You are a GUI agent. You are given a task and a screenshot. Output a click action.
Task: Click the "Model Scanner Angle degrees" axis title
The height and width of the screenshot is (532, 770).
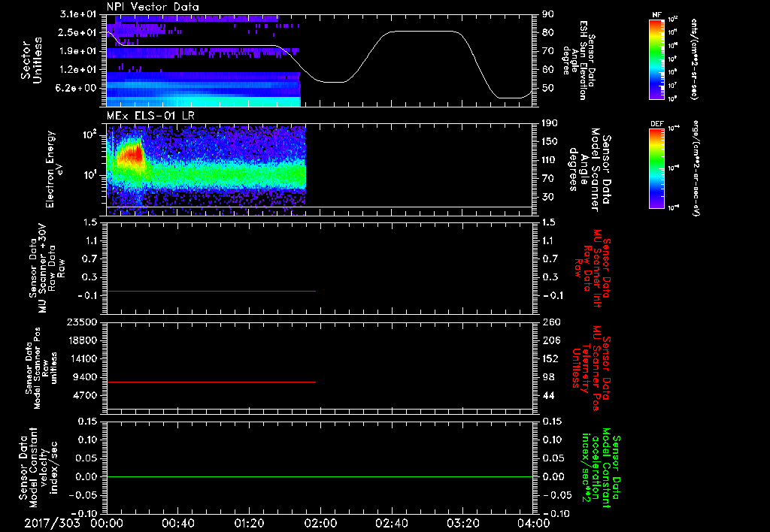pos(590,170)
